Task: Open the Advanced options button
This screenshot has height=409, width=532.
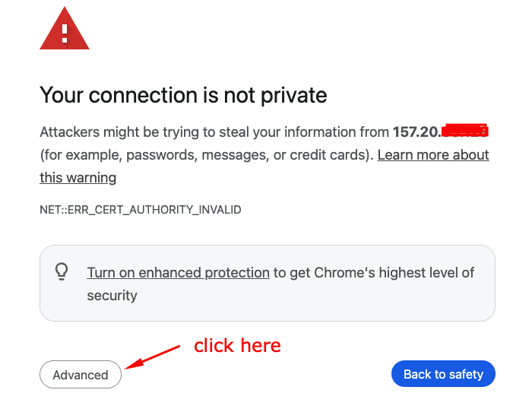Action: point(81,375)
